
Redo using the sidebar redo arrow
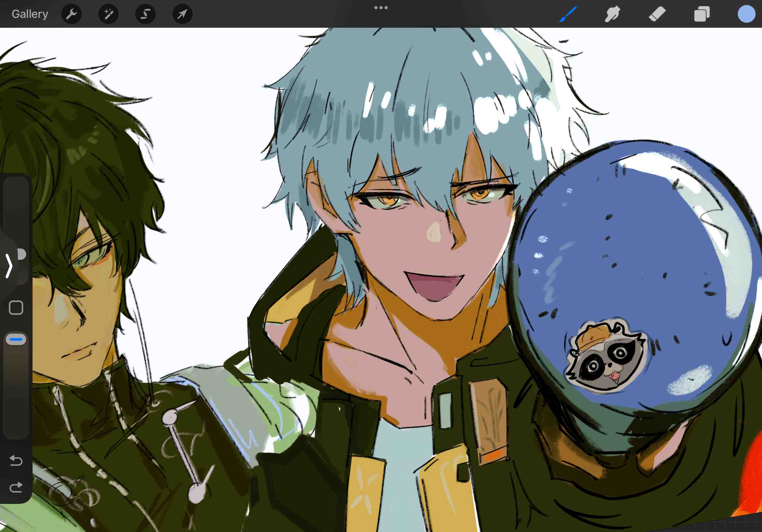coord(16,487)
